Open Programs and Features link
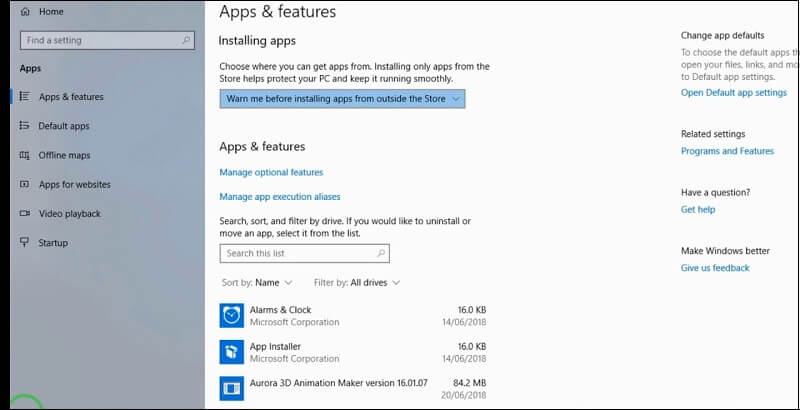The height and width of the screenshot is (410, 800). [728, 151]
